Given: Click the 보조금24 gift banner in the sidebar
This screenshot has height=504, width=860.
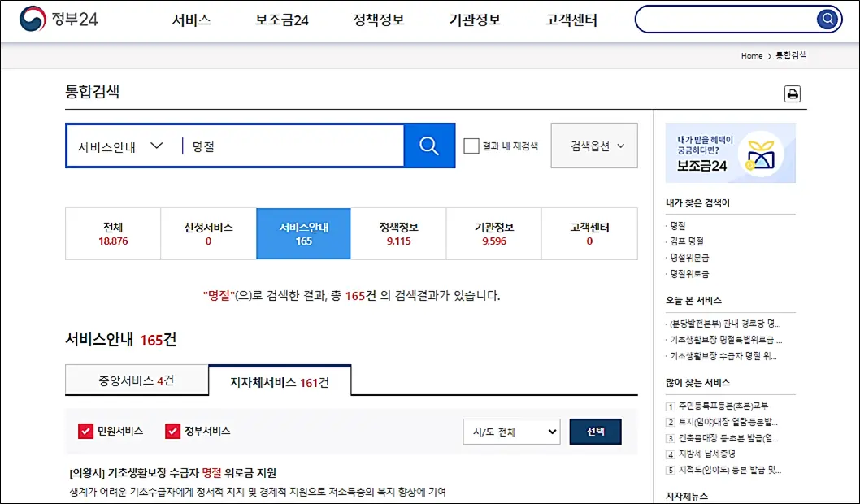Looking at the screenshot, I should (x=730, y=151).
